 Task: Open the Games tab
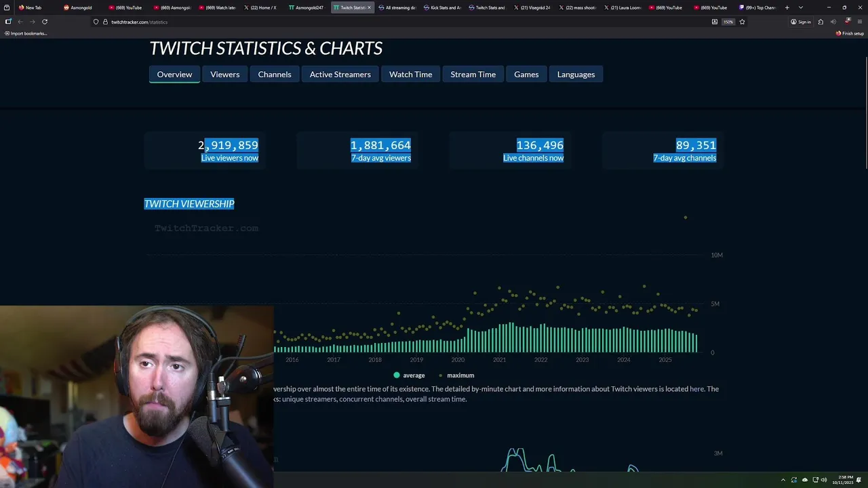point(526,75)
